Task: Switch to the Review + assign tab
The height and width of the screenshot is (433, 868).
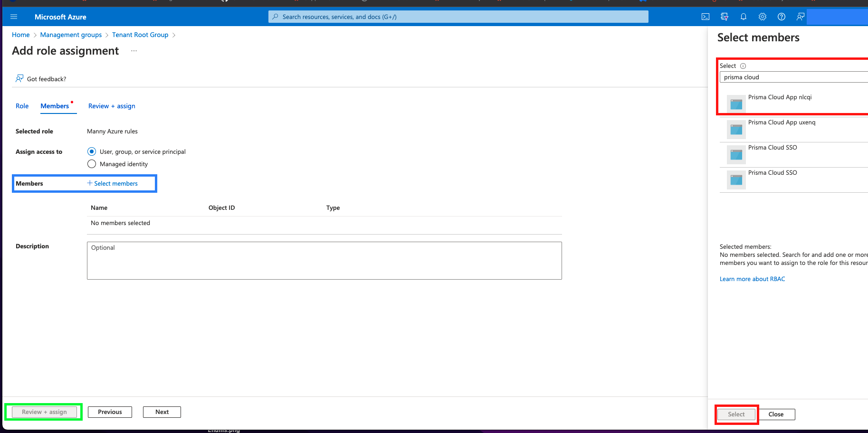Action: coord(111,106)
